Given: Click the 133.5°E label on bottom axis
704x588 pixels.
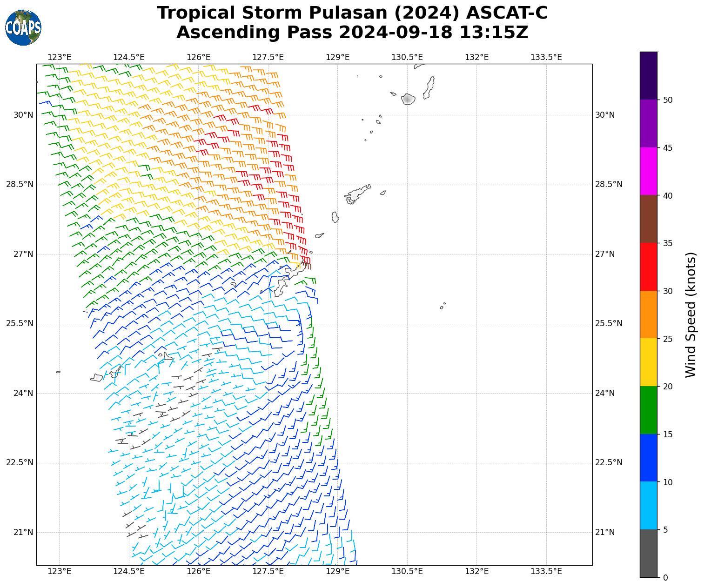Looking at the screenshot, I should pos(546,571).
